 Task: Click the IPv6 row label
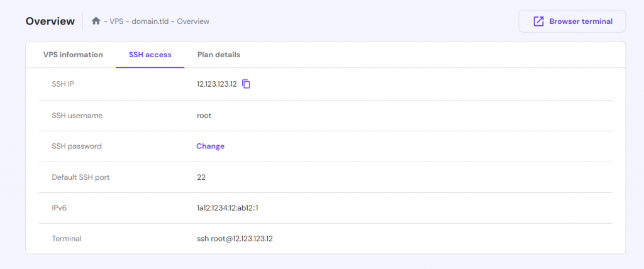point(59,207)
